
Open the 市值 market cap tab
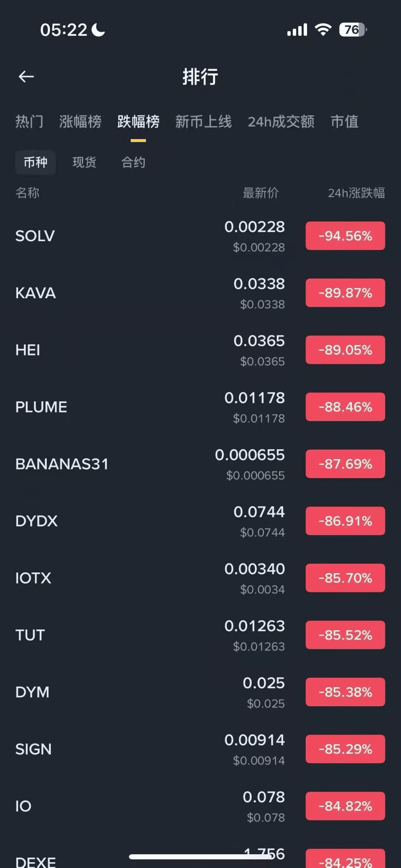tap(345, 122)
